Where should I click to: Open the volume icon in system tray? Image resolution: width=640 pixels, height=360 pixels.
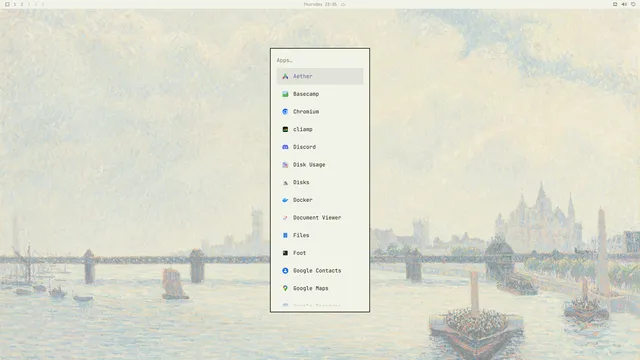pos(624,4)
